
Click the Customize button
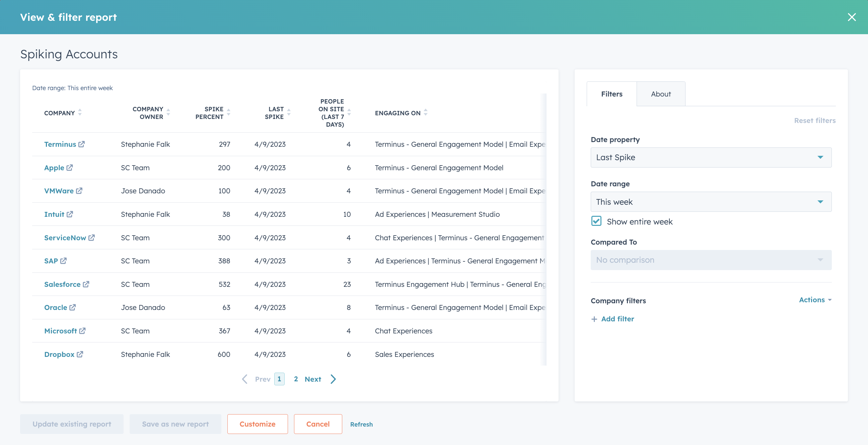[258, 424]
